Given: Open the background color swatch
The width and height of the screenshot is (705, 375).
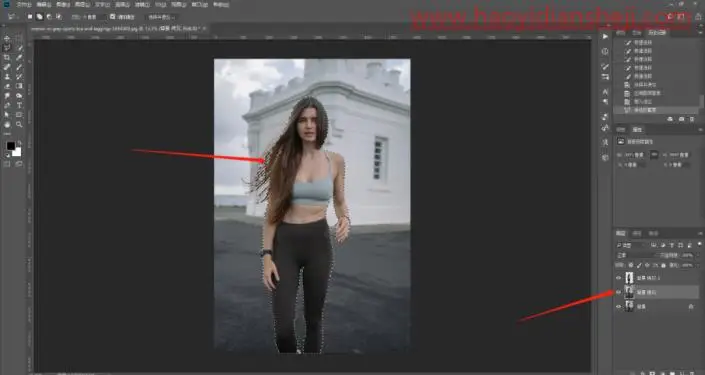Looking at the screenshot, I should point(17,152).
